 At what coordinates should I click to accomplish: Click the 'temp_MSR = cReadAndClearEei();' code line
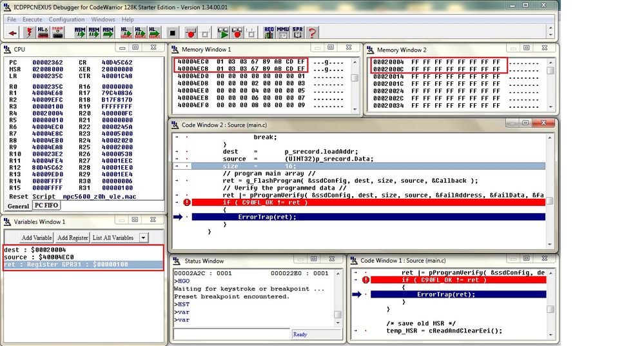(444, 331)
